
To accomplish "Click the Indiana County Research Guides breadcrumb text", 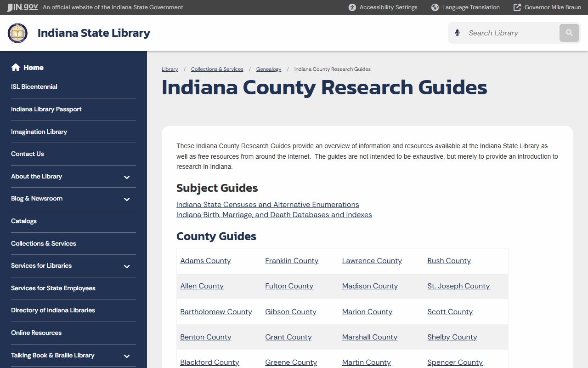I will point(333,69).
